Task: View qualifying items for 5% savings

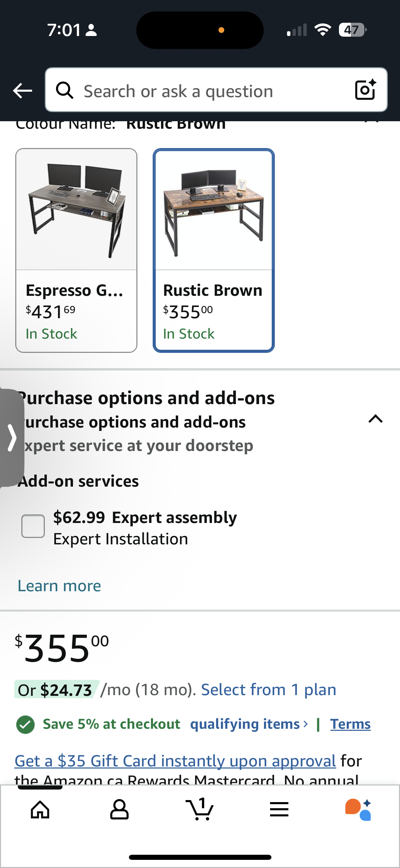Action: (249, 724)
